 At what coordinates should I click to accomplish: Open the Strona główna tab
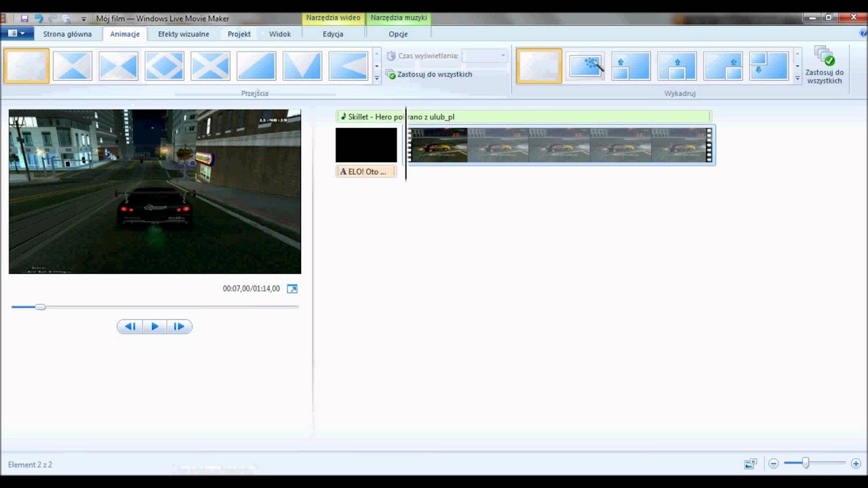[x=67, y=34]
